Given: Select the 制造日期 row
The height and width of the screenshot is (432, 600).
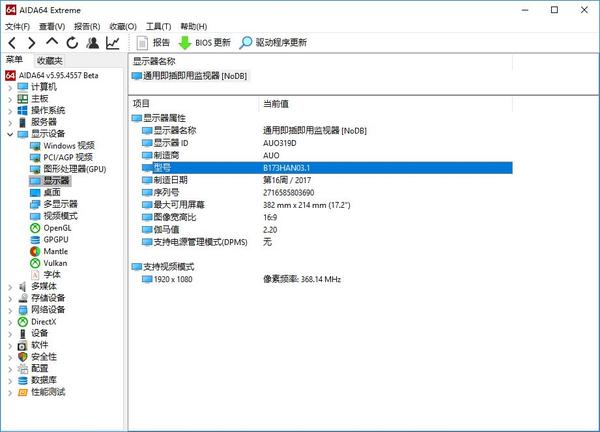Looking at the screenshot, I should click(x=327, y=180).
